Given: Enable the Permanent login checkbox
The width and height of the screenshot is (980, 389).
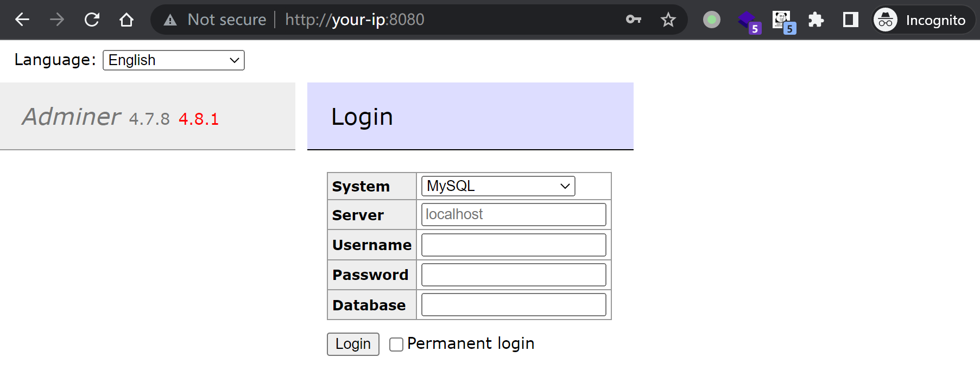Looking at the screenshot, I should pyautogui.click(x=396, y=345).
